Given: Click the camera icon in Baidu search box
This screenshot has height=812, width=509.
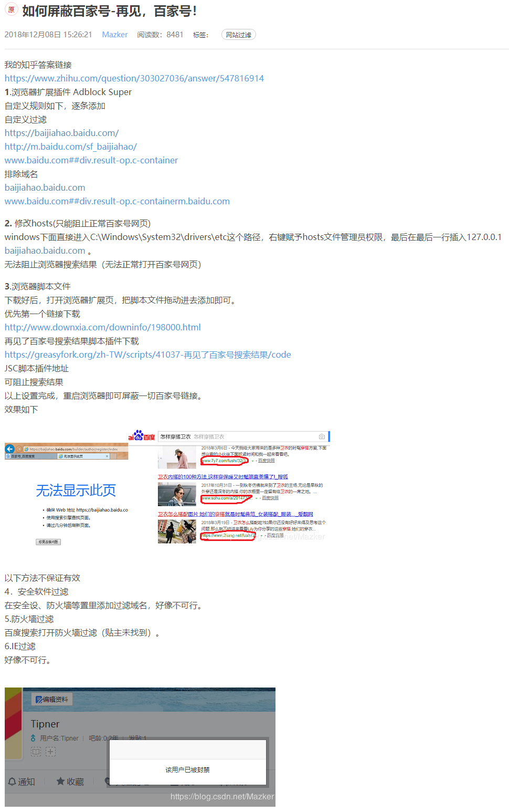Looking at the screenshot, I should coord(322,436).
